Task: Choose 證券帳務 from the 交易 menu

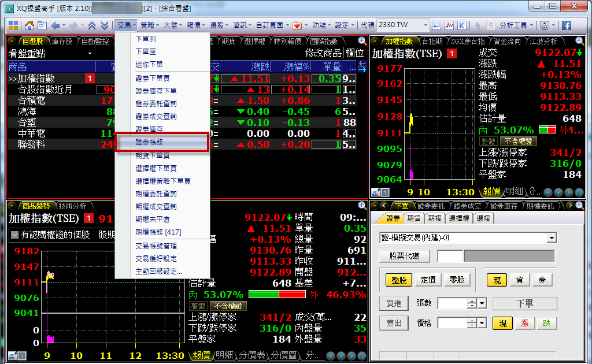Action: coord(162,142)
